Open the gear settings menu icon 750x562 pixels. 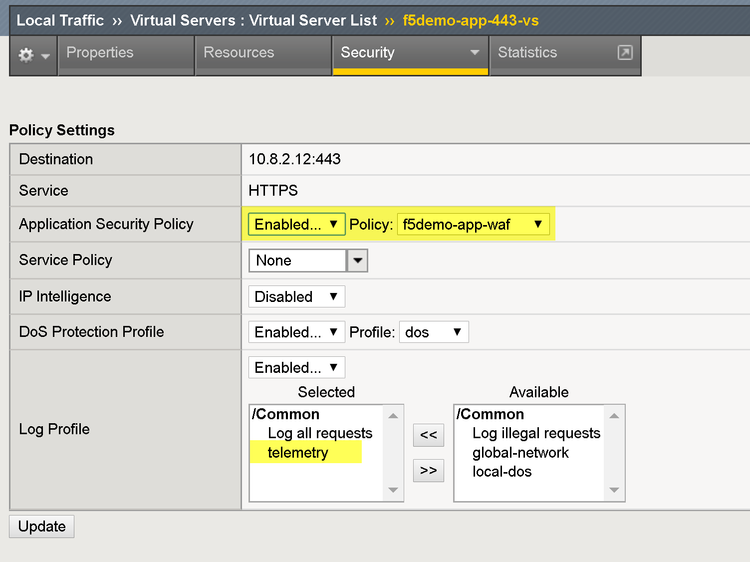point(33,55)
